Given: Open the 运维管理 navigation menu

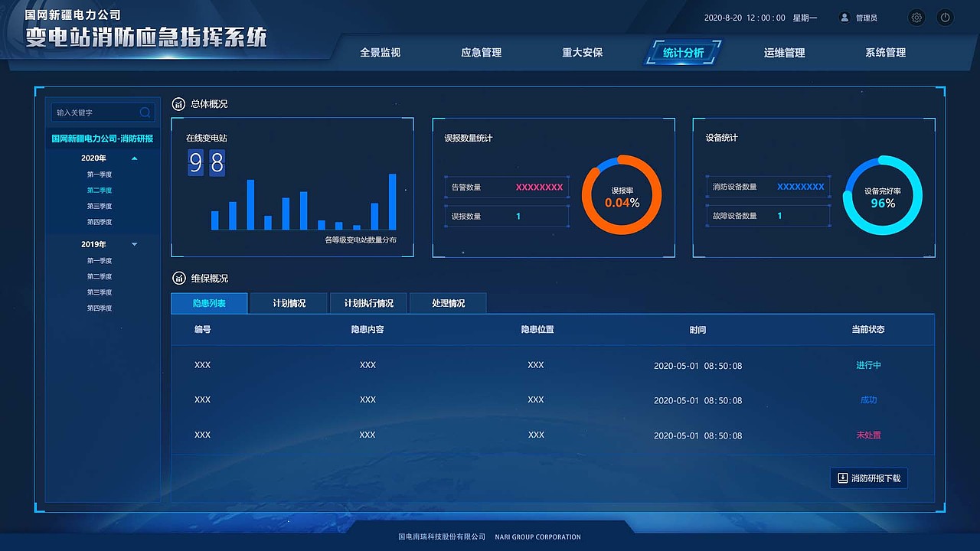Looking at the screenshot, I should coord(782,53).
